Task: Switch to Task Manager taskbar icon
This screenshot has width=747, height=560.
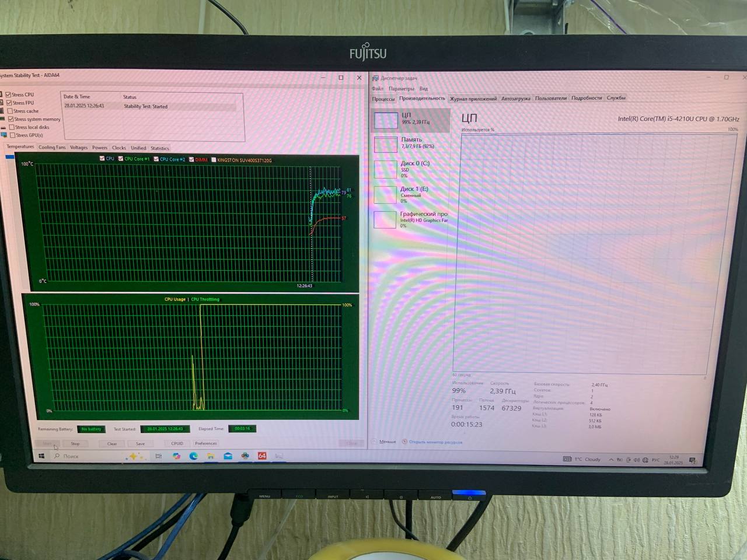Action: click(279, 456)
